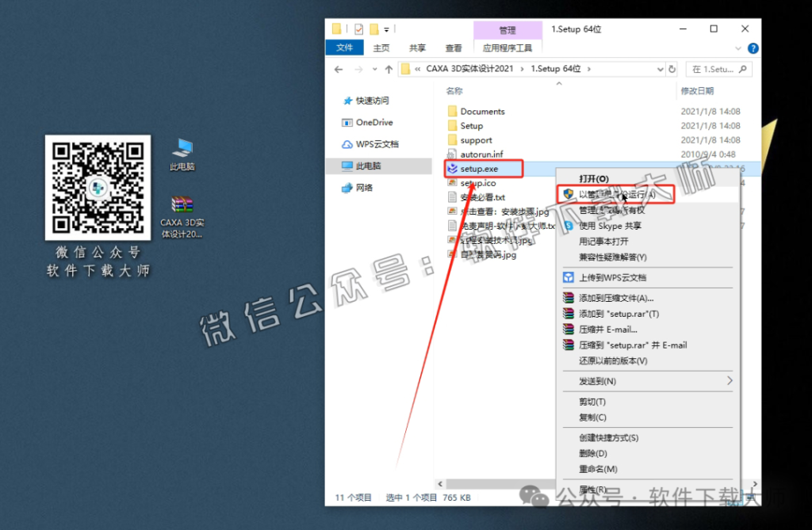This screenshot has width=812, height=530.
Task: Click the quick access toolbar properties icon
Action: click(x=359, y=29)
